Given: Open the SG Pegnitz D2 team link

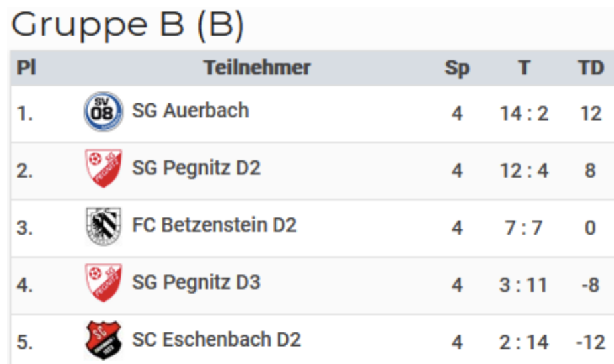Looking at the screenshot, I should 196,168.
